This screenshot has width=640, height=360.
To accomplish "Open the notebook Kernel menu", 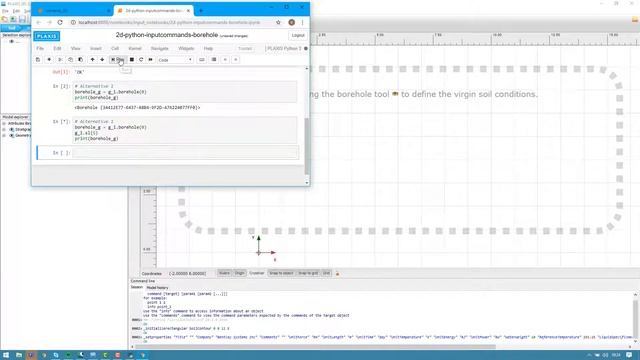I will point(135,49).
